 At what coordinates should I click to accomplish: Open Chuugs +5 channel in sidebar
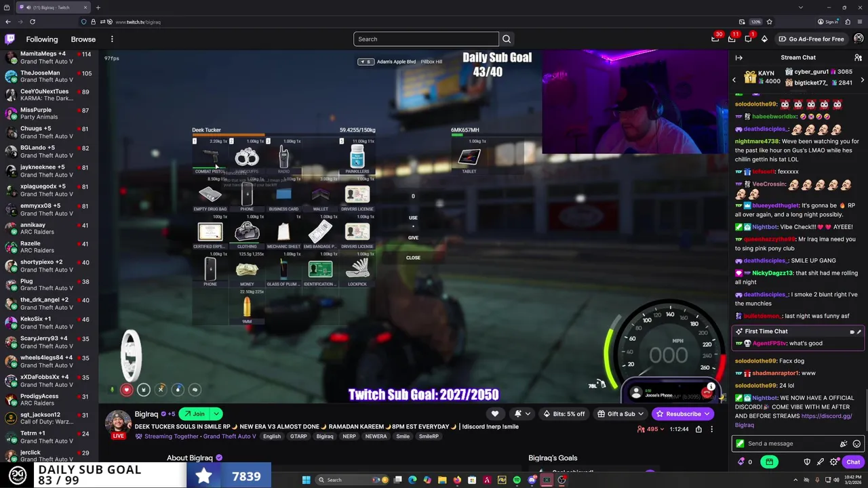(49, 132)
